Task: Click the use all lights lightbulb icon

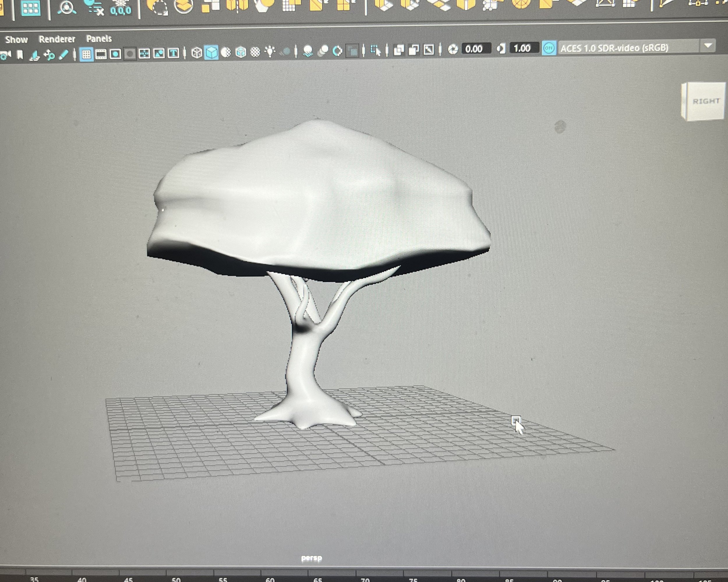Action: point(270,52)
